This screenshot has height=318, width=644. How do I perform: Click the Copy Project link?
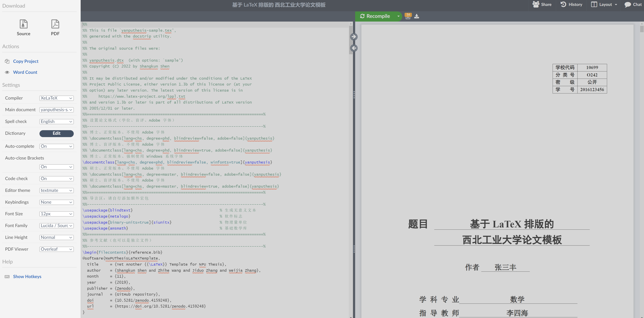click(x=26, y=61)
